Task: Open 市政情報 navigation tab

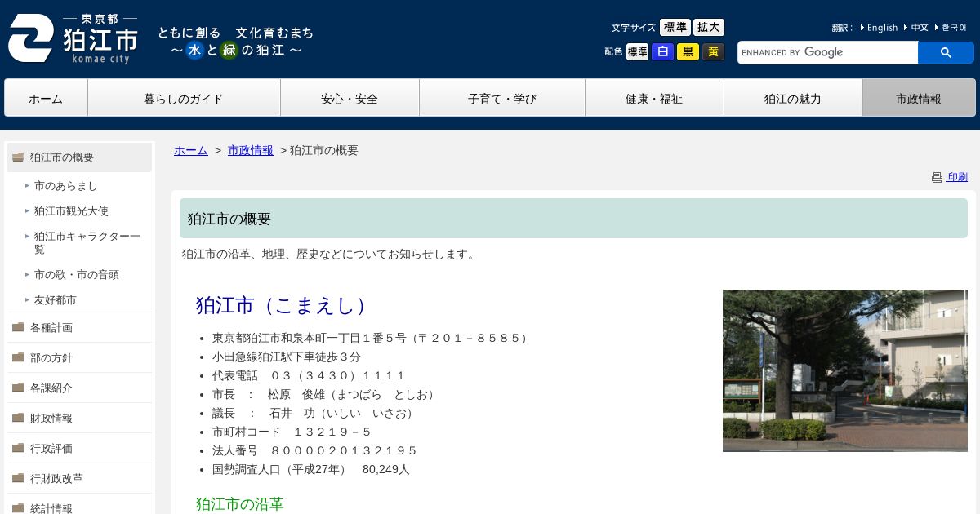Action: [919, 98]
